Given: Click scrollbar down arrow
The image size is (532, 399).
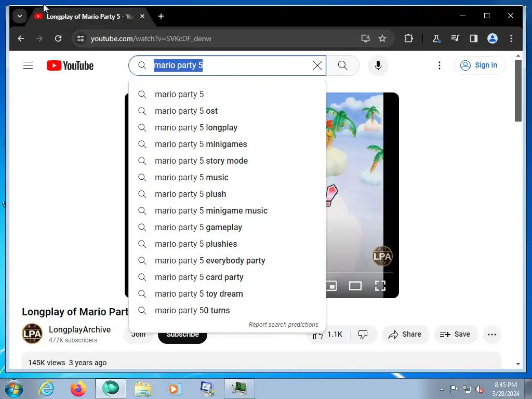Looking at the screenshot, I should tap(518, 364).
